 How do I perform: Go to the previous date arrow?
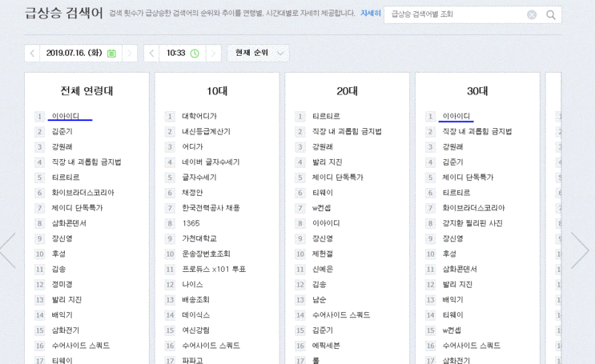pos(32,53)
